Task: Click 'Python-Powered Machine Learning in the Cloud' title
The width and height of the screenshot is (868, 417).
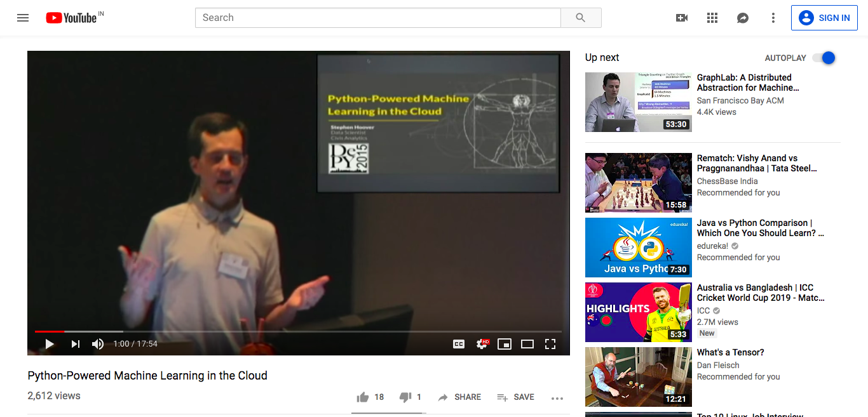Action: point(147,376)
